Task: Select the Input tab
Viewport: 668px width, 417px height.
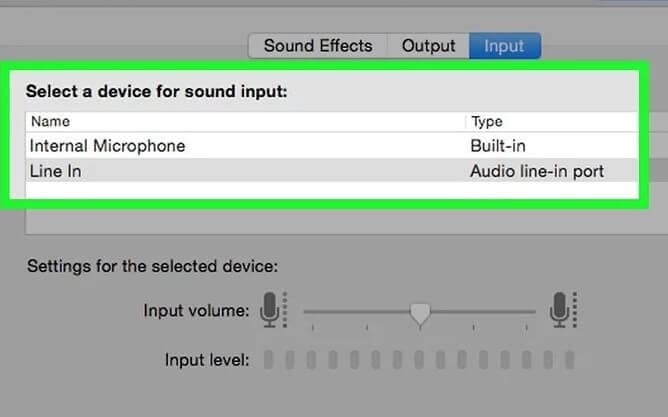Action: [504, 46]
